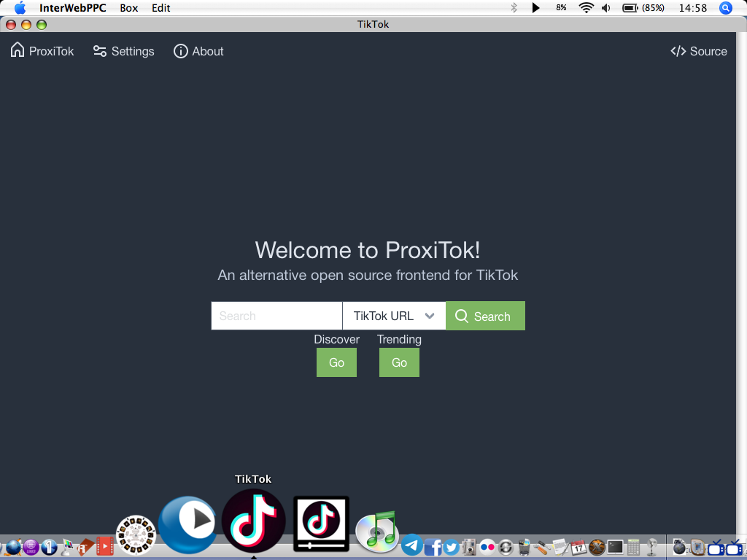Screen dimensions: 747x560
Task: Open the red video play Dock icon
Action: click(105, 547)
